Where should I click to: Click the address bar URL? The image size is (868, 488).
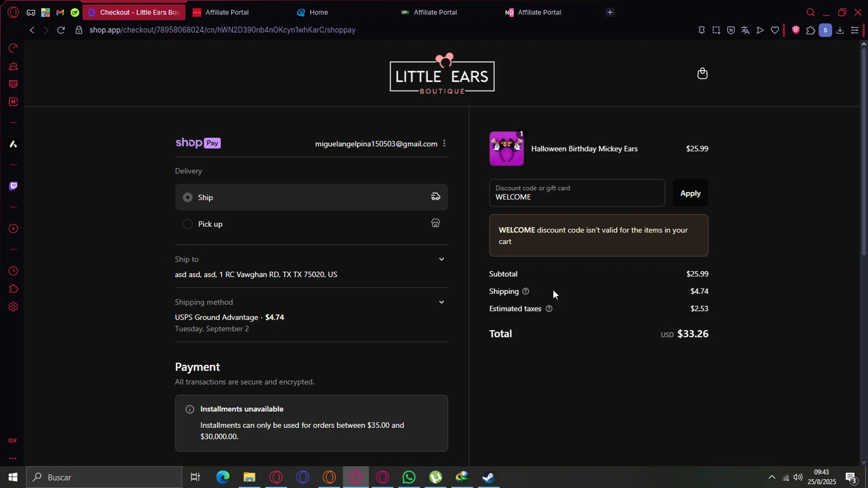pos(222,30)
